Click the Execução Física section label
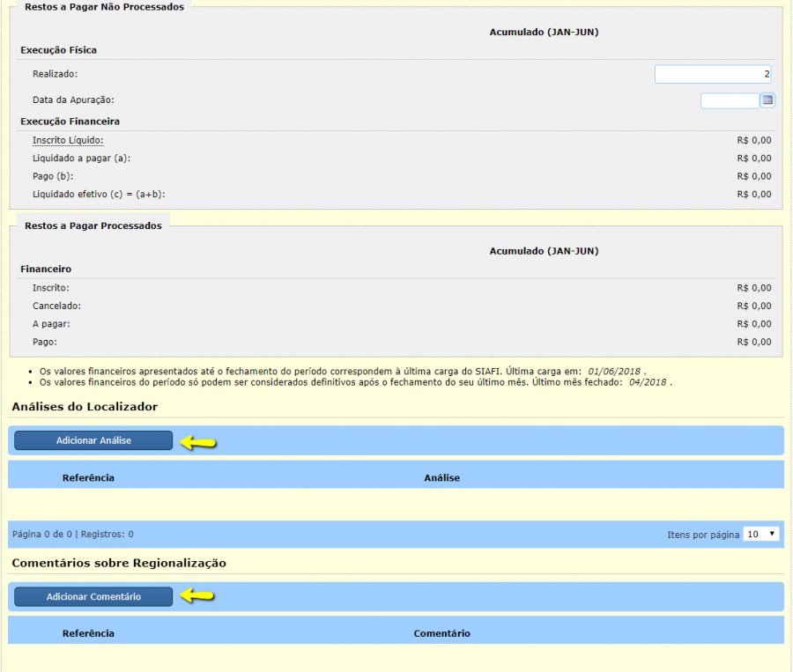 (58, 50)
